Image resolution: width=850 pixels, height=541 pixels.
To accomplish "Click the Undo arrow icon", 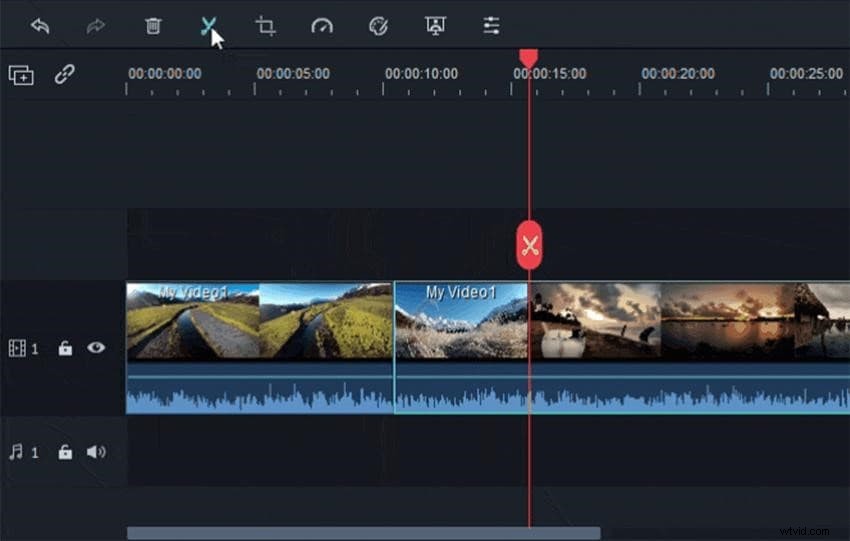I will coord(40,25).
